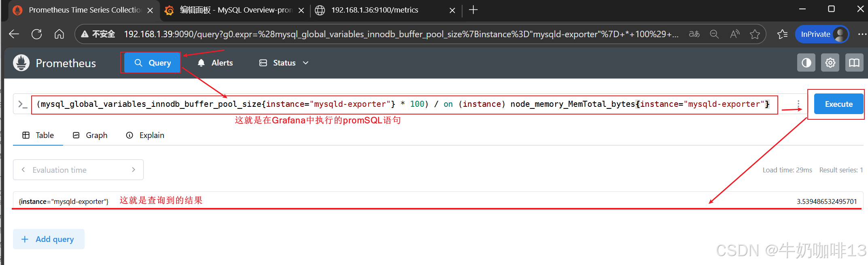This screenshot has width=868, height=265.
Task: Click the Prometheus flame logo
Action: 21,63
